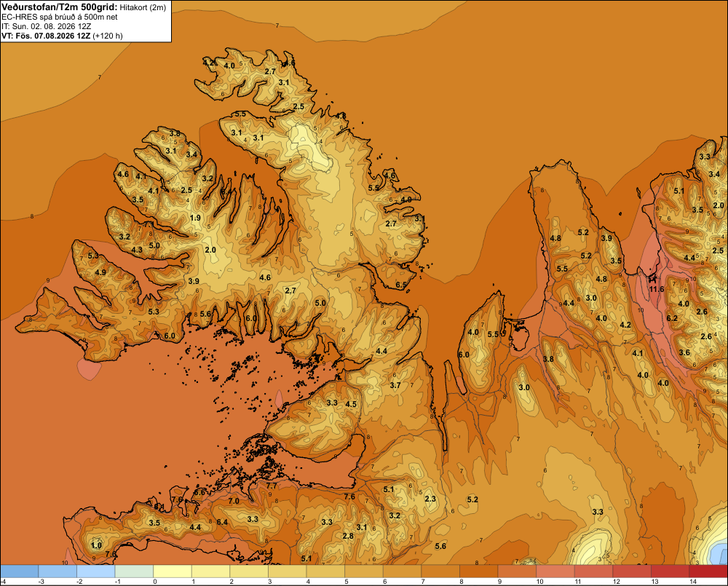Select the IT: Sun. 02.08. 2026 12Z line
This screenshot has height=586, width=728.
(47, 26)
